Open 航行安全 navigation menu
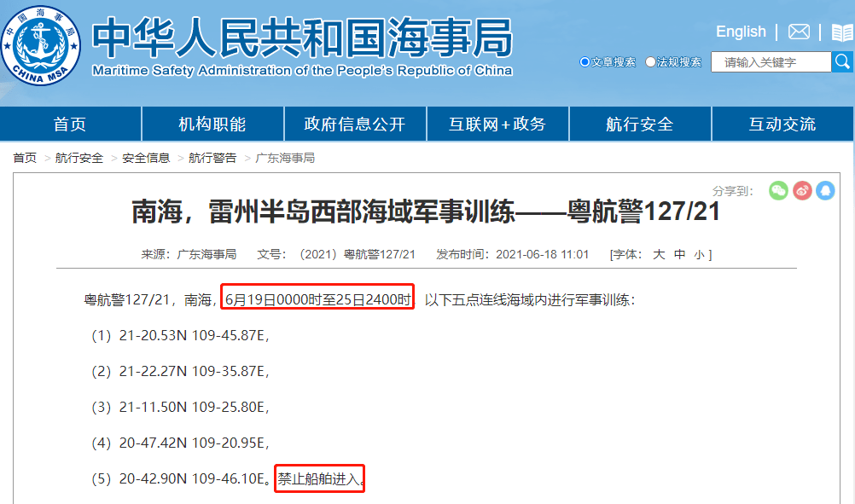The width and height of the screenshot is (855, 504). click(x=640, y=125)
